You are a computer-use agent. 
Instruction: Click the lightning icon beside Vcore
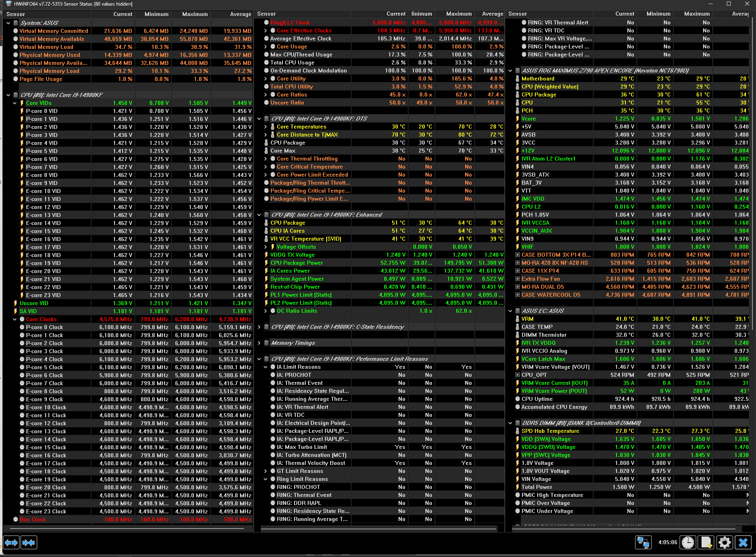pyautogui.click(x=518, y=119)
